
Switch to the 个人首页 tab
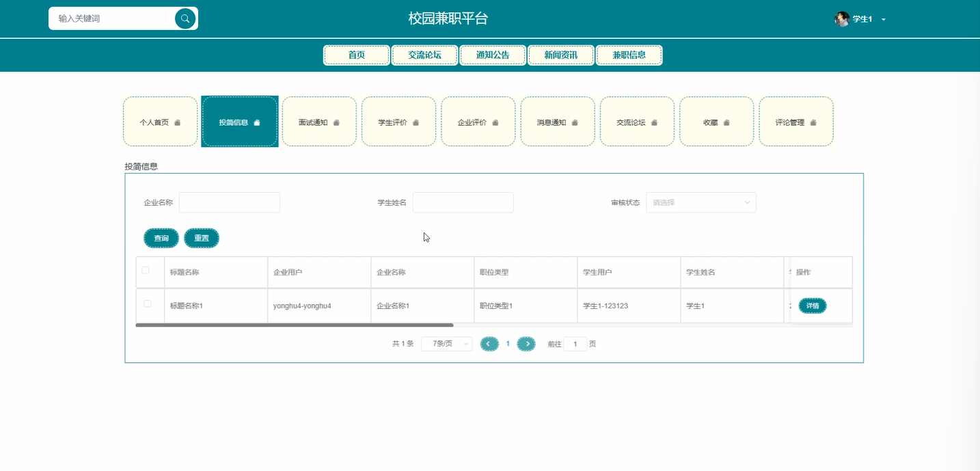[x=161, y=122]
